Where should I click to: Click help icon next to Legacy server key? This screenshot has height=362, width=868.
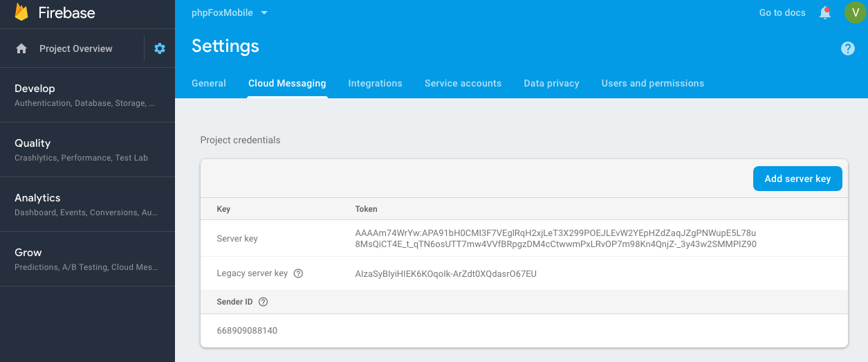click(298, 273)
